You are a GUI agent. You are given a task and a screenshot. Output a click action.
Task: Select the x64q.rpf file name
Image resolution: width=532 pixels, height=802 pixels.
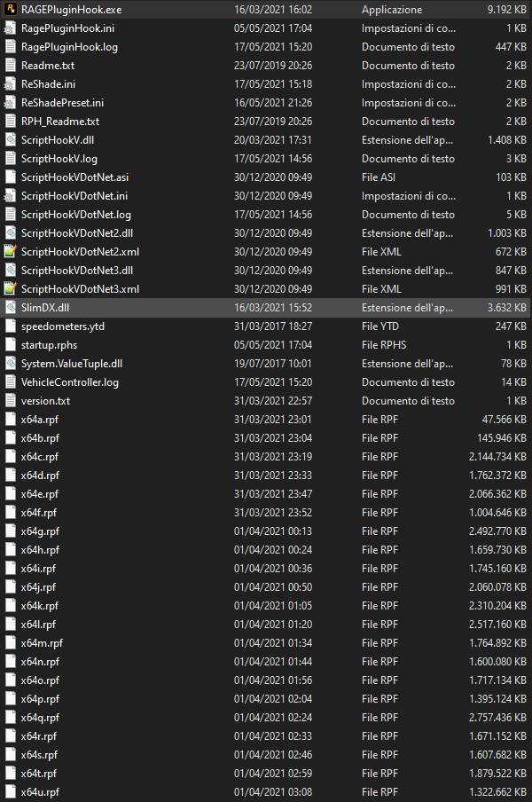[x=40, y=718]
